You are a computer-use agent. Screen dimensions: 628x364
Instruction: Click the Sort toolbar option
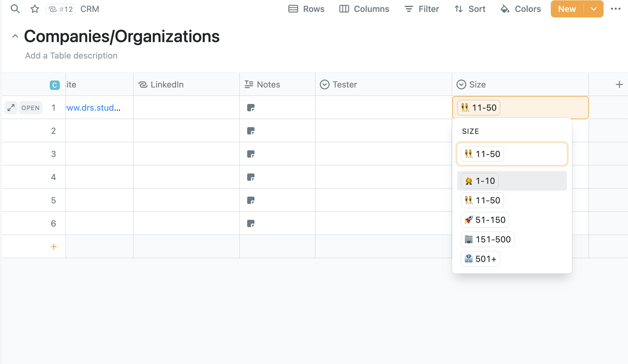point(470,9)
